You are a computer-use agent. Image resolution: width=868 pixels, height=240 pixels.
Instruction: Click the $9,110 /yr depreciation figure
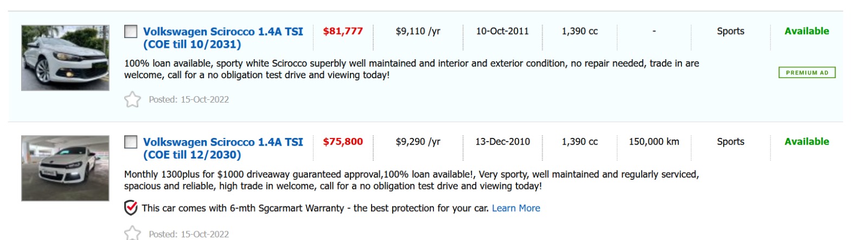[x=418, y=31]
